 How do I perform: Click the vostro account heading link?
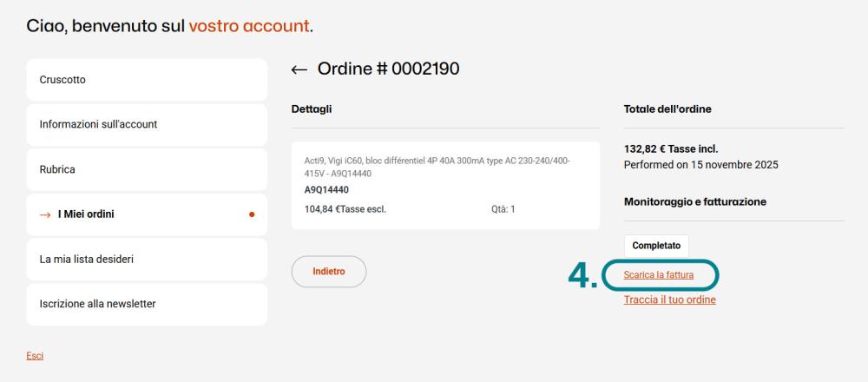click(249, 26)
